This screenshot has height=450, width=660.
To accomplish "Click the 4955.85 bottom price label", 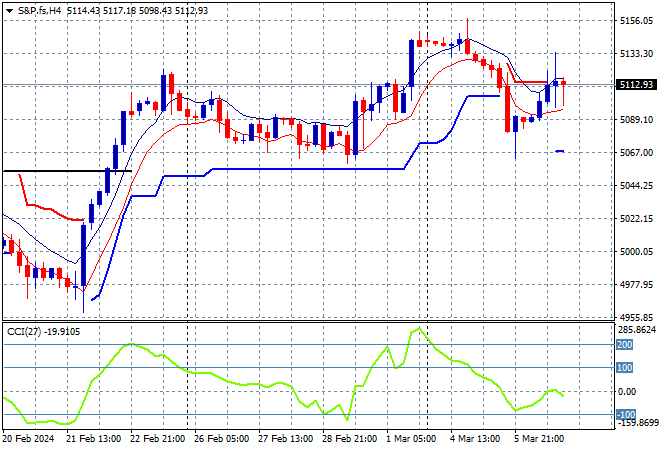I will (635, 317).
